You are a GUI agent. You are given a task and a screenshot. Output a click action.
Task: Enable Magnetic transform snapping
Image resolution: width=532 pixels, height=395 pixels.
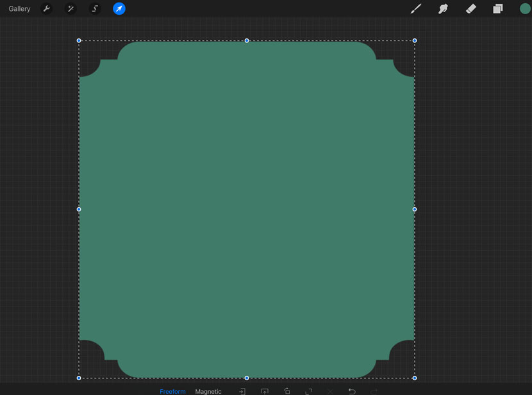(208, 391)
